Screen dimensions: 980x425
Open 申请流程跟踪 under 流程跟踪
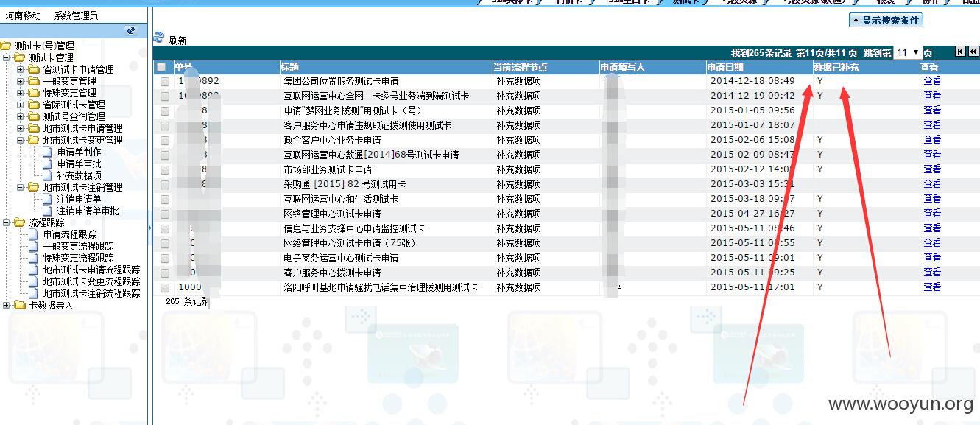click(69, 234)
